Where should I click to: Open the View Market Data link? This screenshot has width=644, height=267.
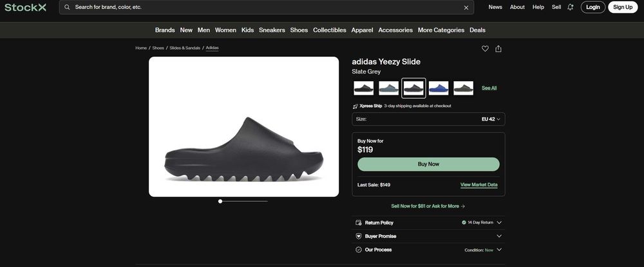[x=478, y=185]
